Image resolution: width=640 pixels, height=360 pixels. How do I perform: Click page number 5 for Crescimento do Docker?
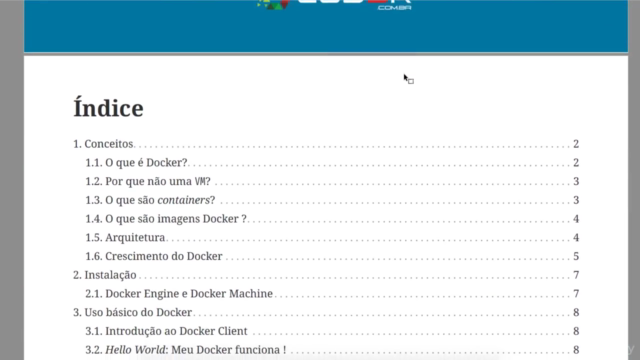(x=576, y=257)
